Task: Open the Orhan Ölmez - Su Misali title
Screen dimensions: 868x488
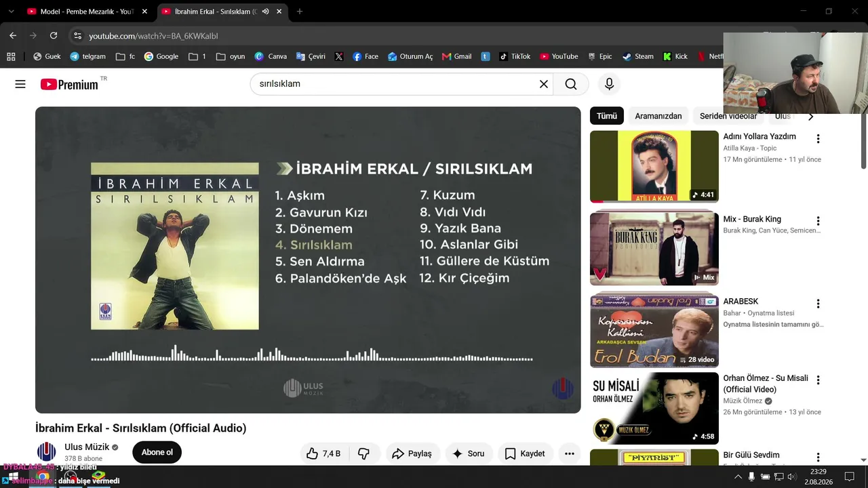Action: 766,384
